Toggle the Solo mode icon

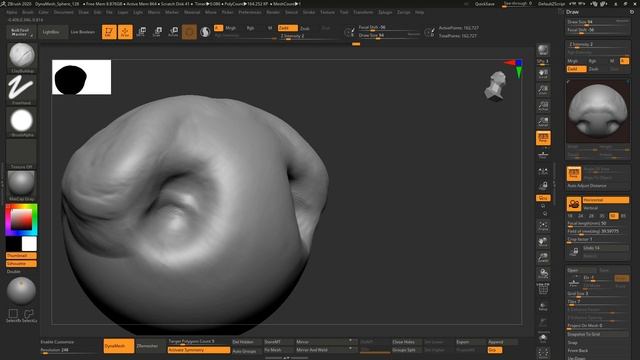pos(543,338)
